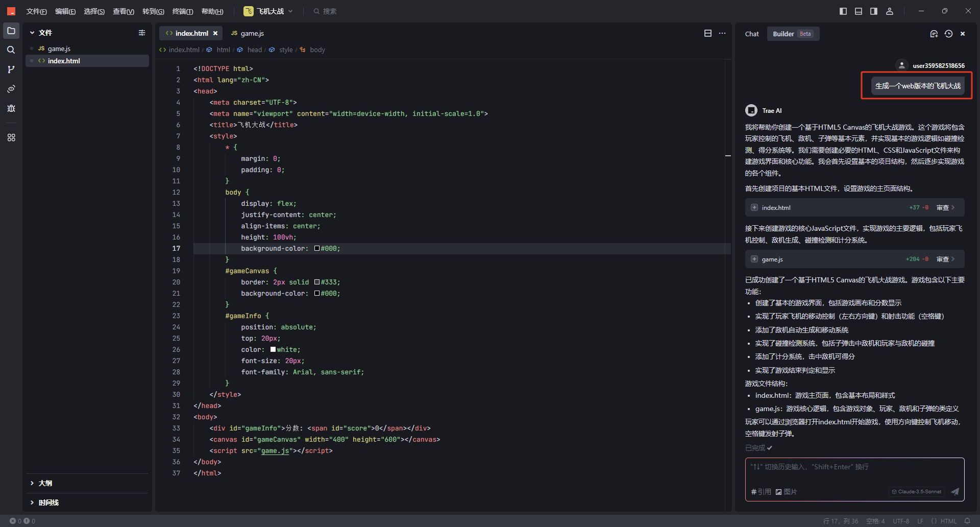Click the white color swatch on line 26

pos(273,349)
